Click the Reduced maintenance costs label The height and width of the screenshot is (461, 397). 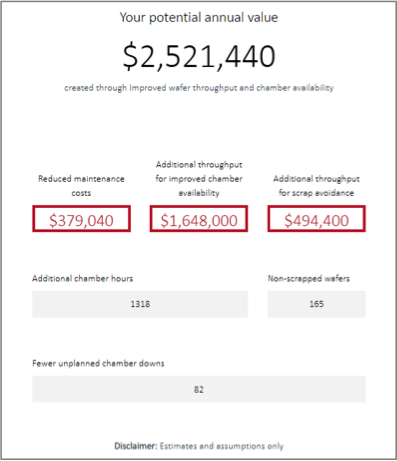pos(81,186)
